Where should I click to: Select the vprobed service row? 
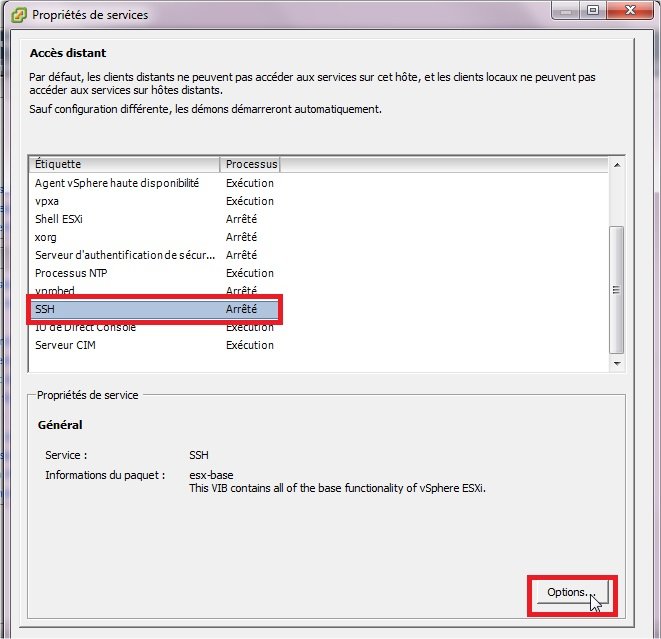pos(55,290)
